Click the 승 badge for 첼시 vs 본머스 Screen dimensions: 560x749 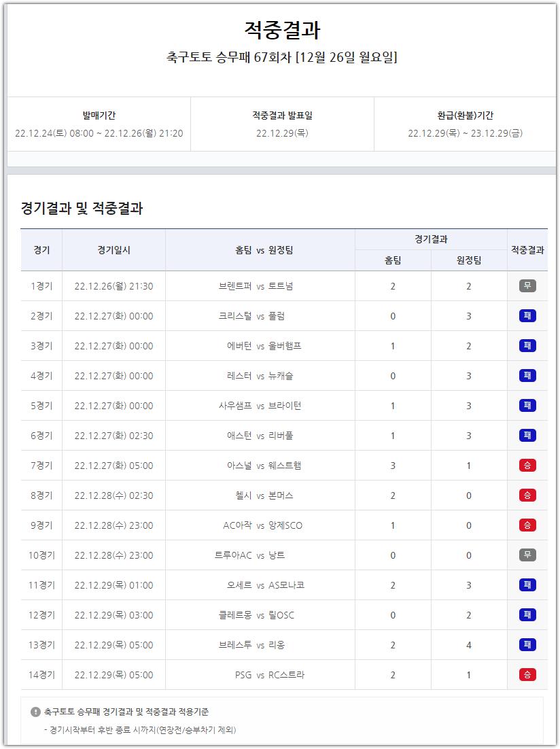[x=527, y=495]
